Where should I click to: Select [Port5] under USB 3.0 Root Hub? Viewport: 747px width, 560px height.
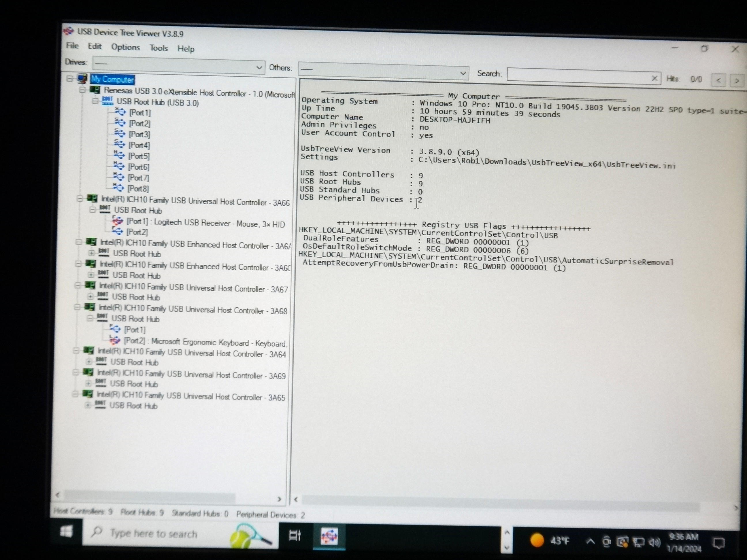pos(138,156)
